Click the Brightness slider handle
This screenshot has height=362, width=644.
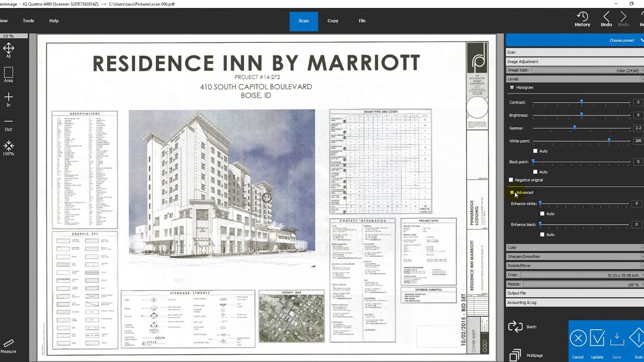pyautogui.click(x=582, y=115)
